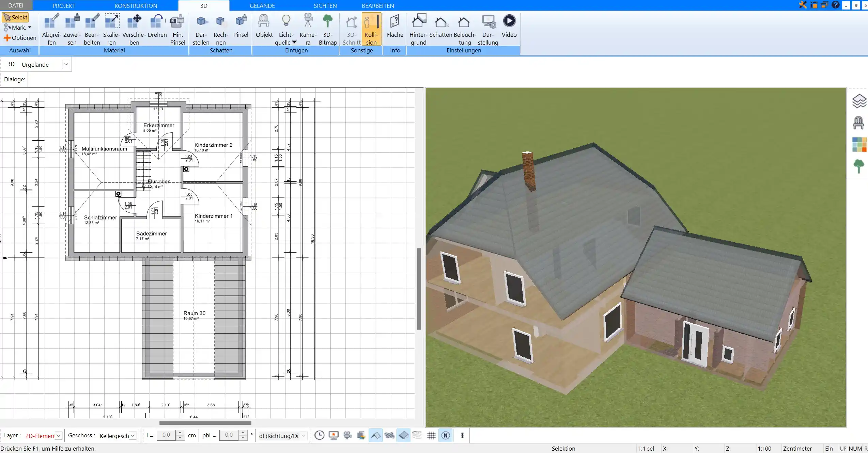Viewport: 868px width, 453px height.
Task: Click the clock icon in bottom toolbar
Action: point(319,435)
